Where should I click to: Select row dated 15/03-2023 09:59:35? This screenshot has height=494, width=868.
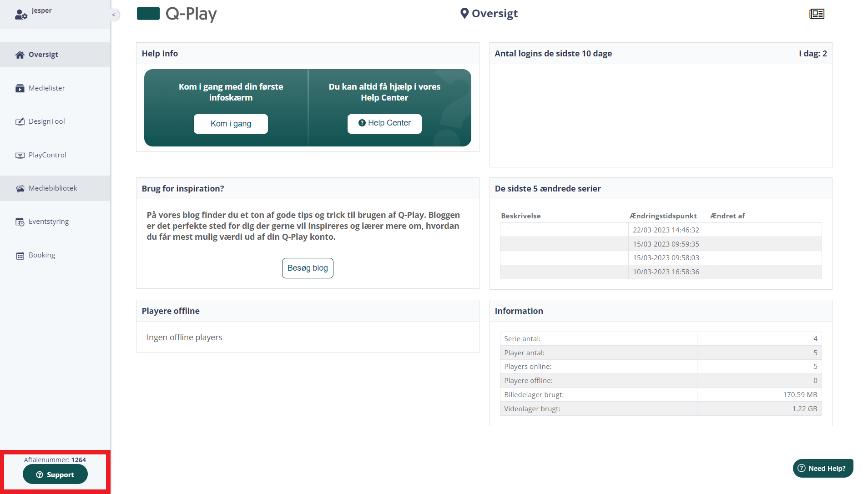(661, 244)
